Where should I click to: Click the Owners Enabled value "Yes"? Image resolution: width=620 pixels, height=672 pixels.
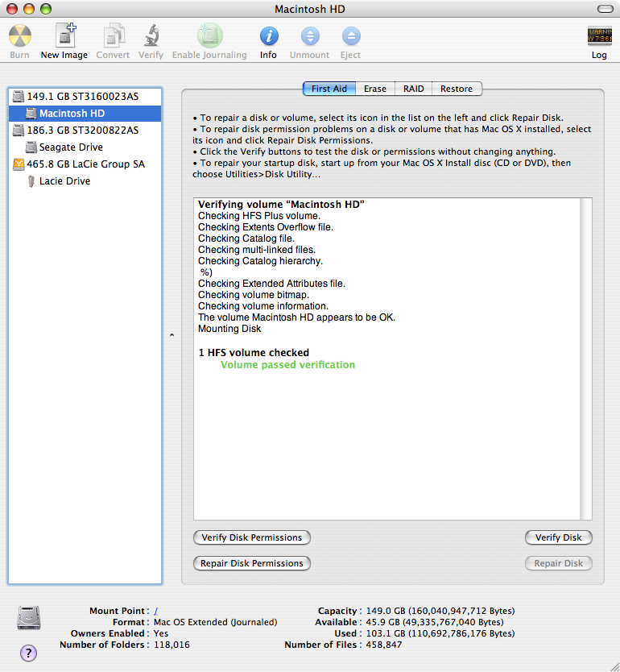(161, 633)
